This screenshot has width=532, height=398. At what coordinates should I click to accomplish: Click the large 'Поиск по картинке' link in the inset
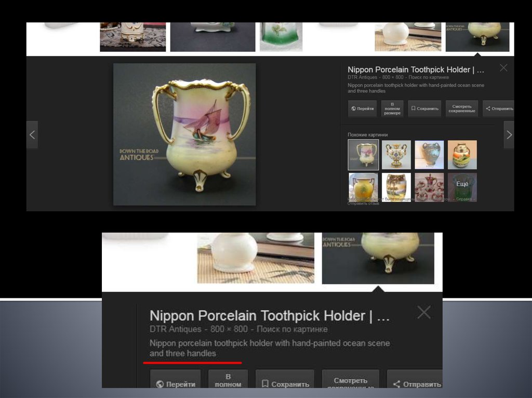(x=292, y=329)
